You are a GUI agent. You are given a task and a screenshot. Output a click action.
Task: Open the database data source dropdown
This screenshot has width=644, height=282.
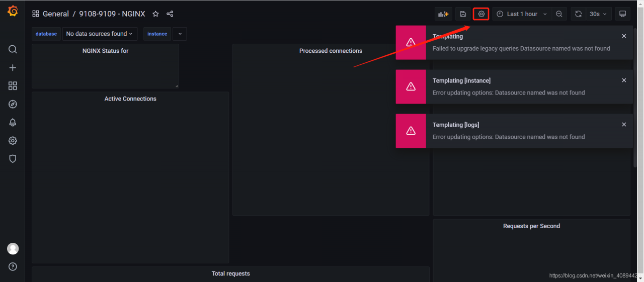(x=100, y=34)
